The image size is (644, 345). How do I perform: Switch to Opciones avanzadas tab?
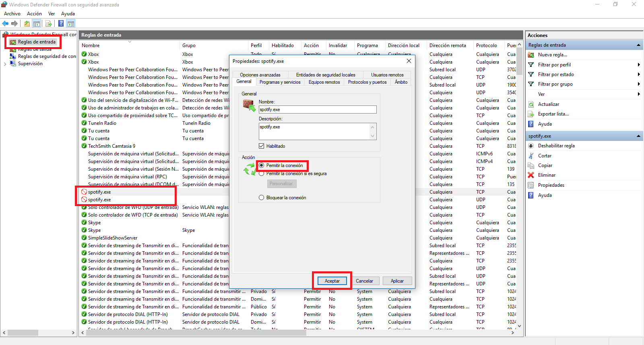click(260, 75)
